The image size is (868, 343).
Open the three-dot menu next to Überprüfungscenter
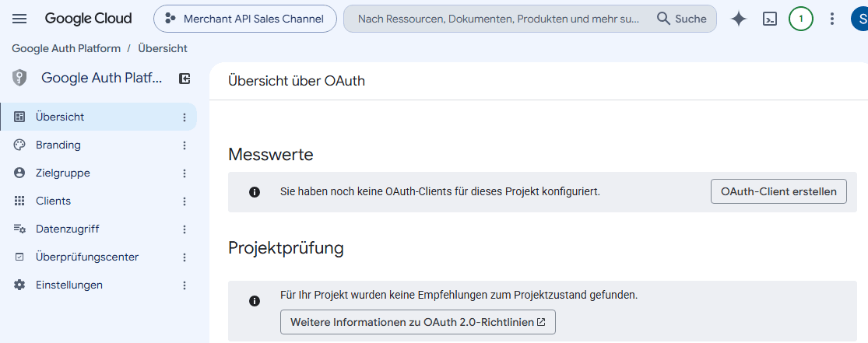pyautogui.click(x=184, y=257)
